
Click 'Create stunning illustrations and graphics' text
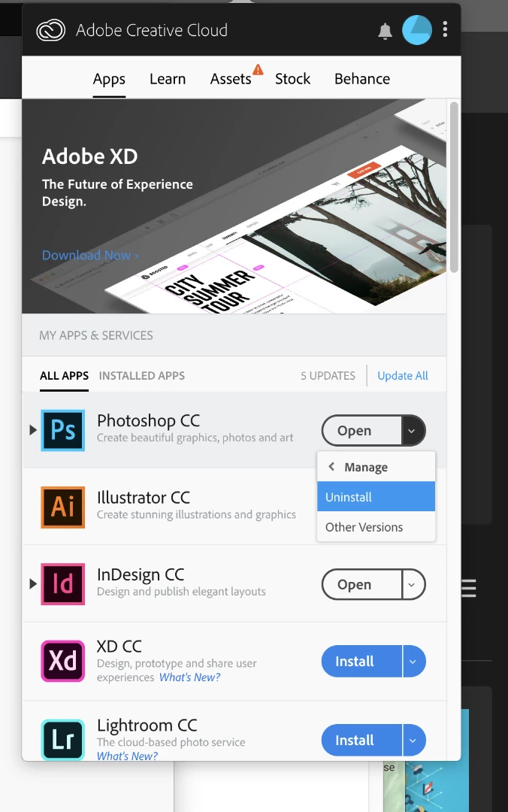[x=196, y=514]
